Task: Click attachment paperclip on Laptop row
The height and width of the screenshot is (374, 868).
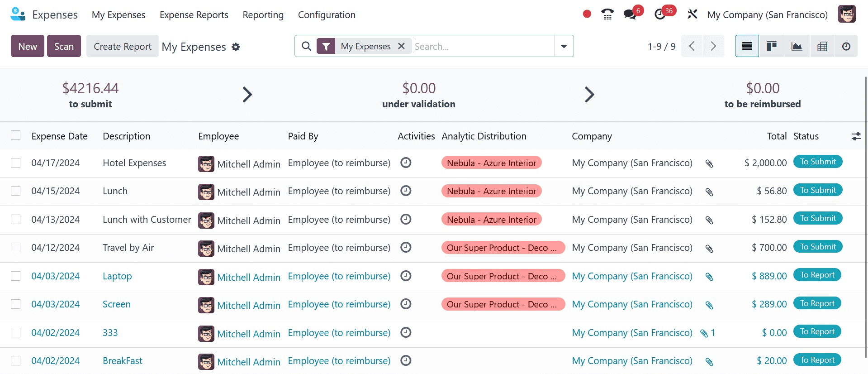Action: 709,277
